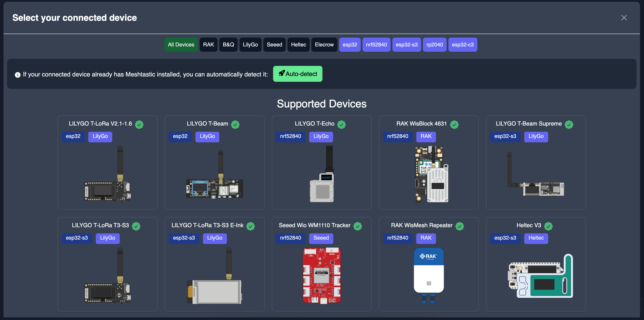Click the info icon beside the auto-detect message

click(x=17, y=75)
